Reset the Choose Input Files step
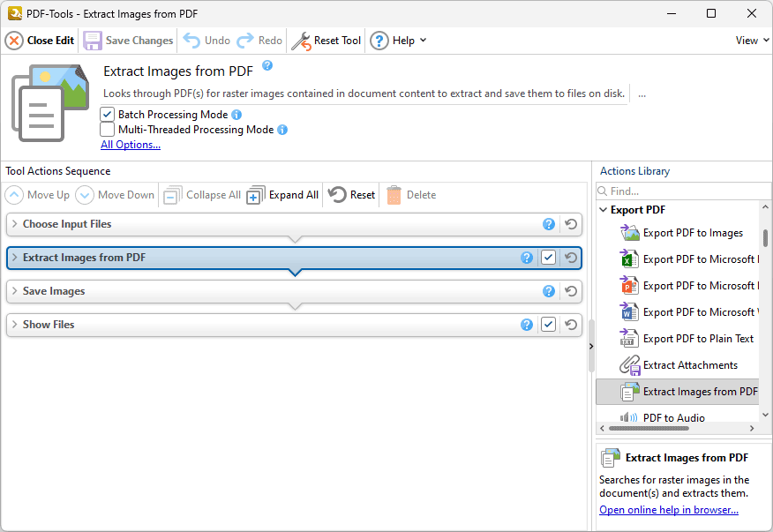773x532 pixels. click(571, 224)
